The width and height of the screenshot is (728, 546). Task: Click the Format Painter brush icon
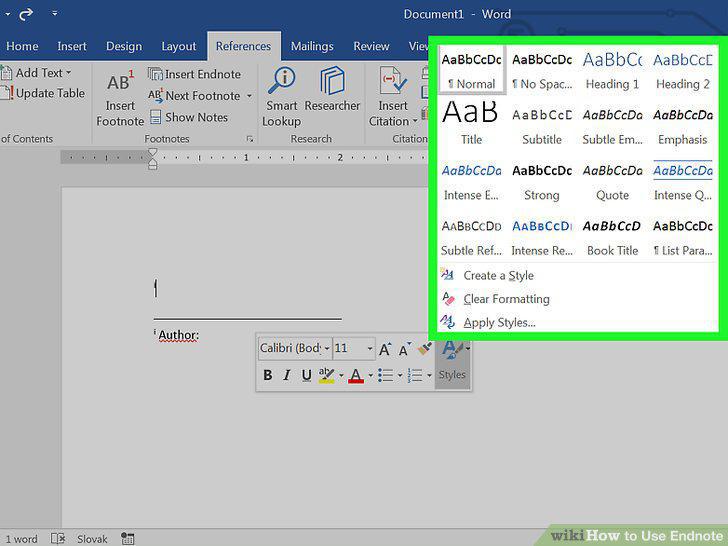(424, 348)
